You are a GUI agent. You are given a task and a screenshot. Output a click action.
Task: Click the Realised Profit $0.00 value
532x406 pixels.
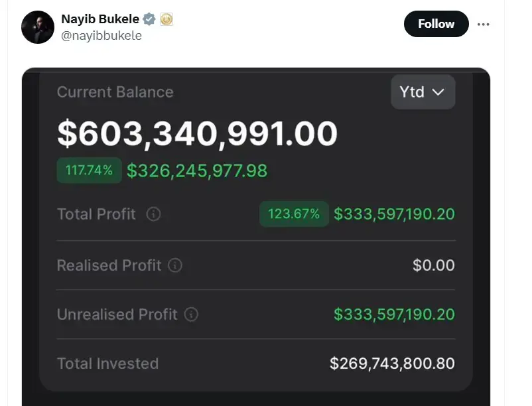[x=433, y=265]
